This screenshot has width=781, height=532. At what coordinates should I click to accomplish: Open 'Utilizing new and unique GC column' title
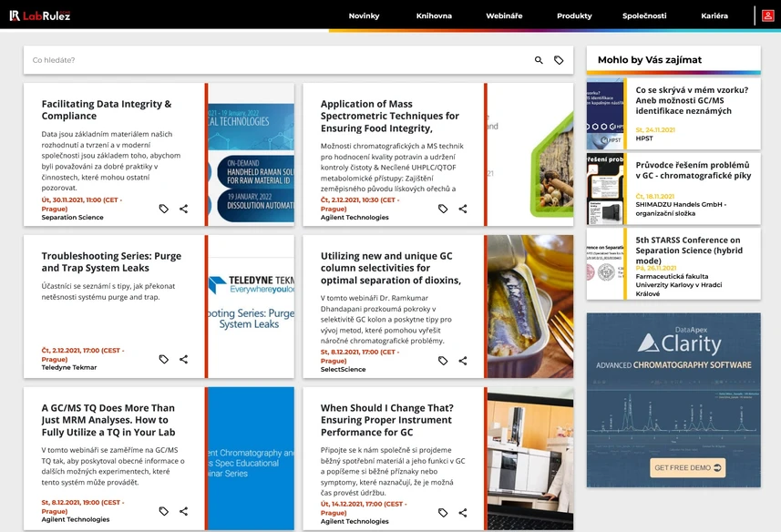390,268
